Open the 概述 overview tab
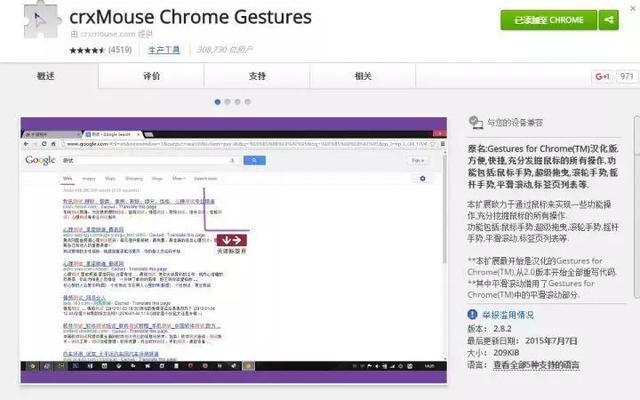Viewport: 640px width, 400px height. coord(47,76)
